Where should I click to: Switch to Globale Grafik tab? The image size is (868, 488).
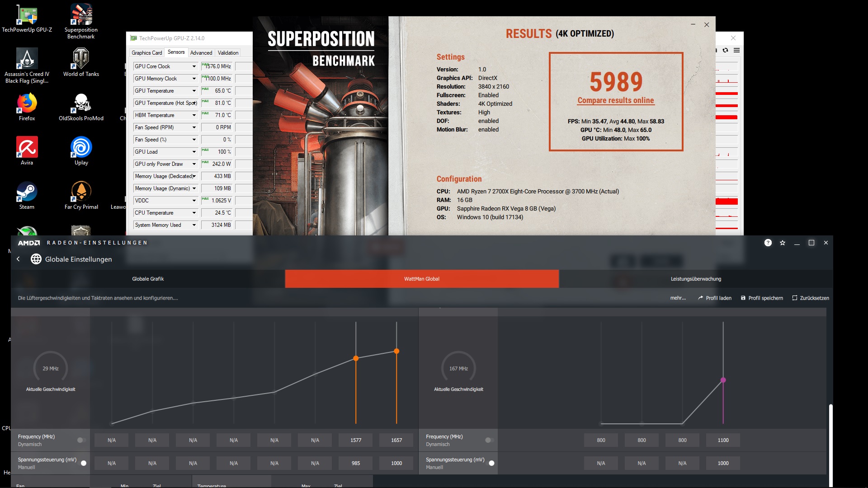coord(148,279)
